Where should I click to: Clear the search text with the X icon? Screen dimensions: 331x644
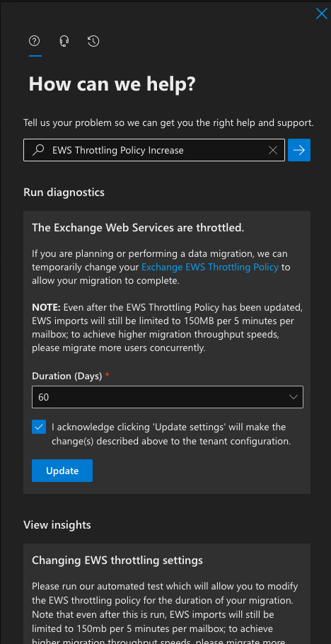(x=273, y=150)
